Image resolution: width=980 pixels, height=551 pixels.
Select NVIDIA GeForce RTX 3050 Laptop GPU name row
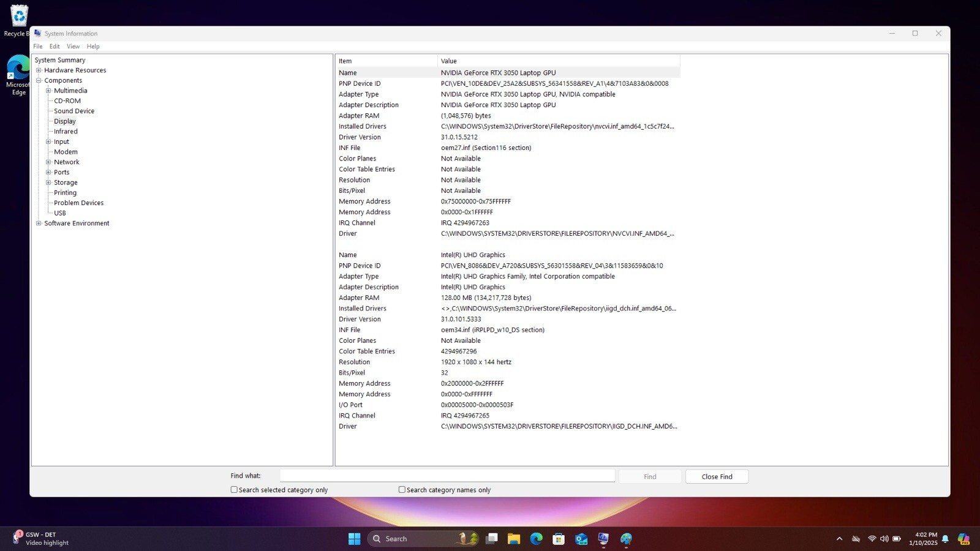coord(508,73)
